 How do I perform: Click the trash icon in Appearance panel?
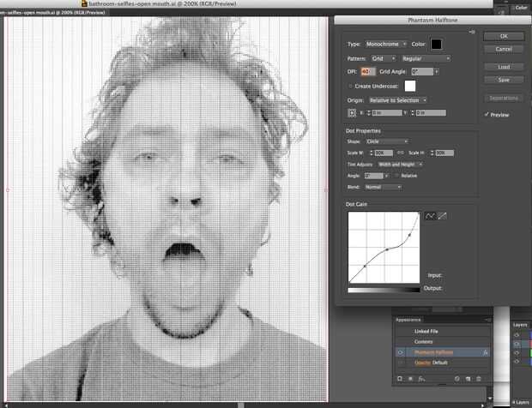[479, 379]
